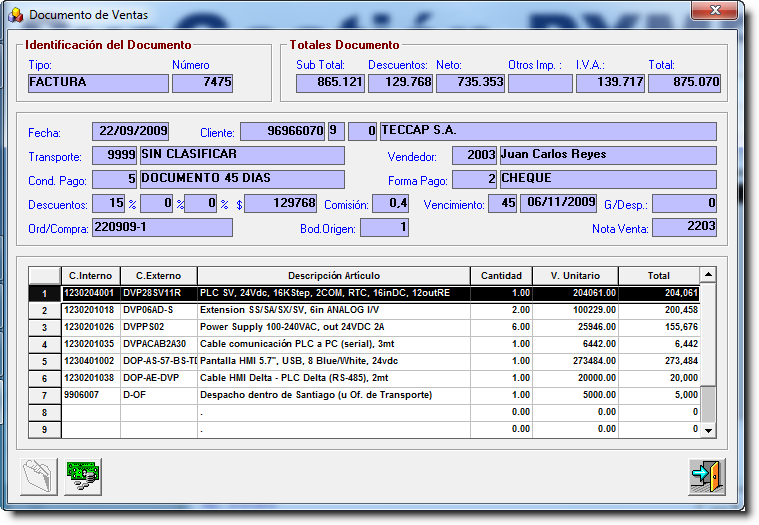Click description Cable HMI Delta - PLC Delta
759x525 pixels.
[x=334, y=378]
